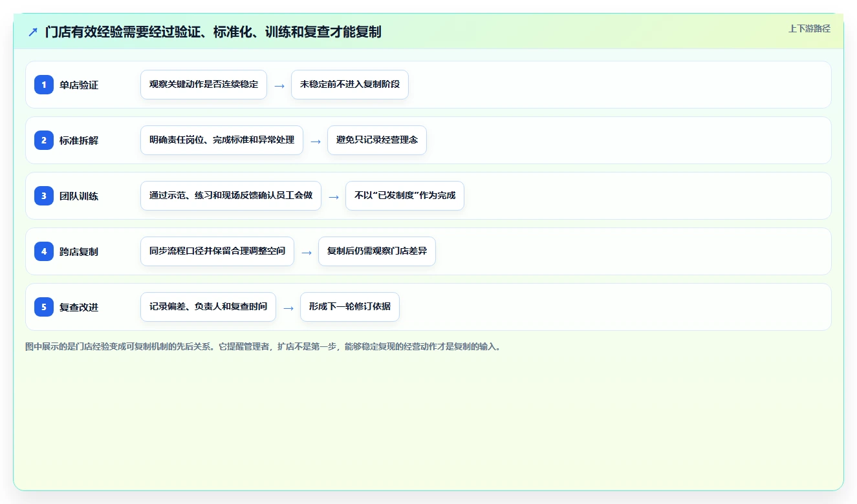Screen dimensions: 857x504
Task: Click the arrow icon beside the header title
Action: click(x=33, y=32)
